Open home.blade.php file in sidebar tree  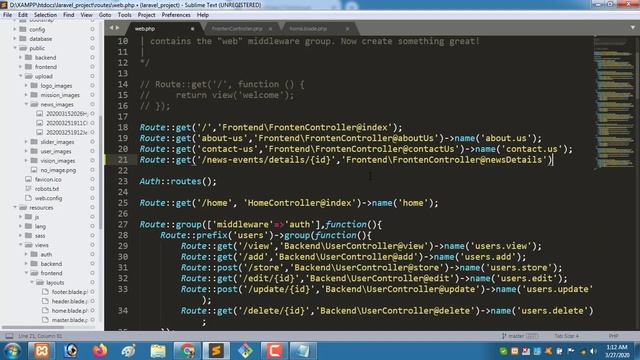click(x=69, y=311)
